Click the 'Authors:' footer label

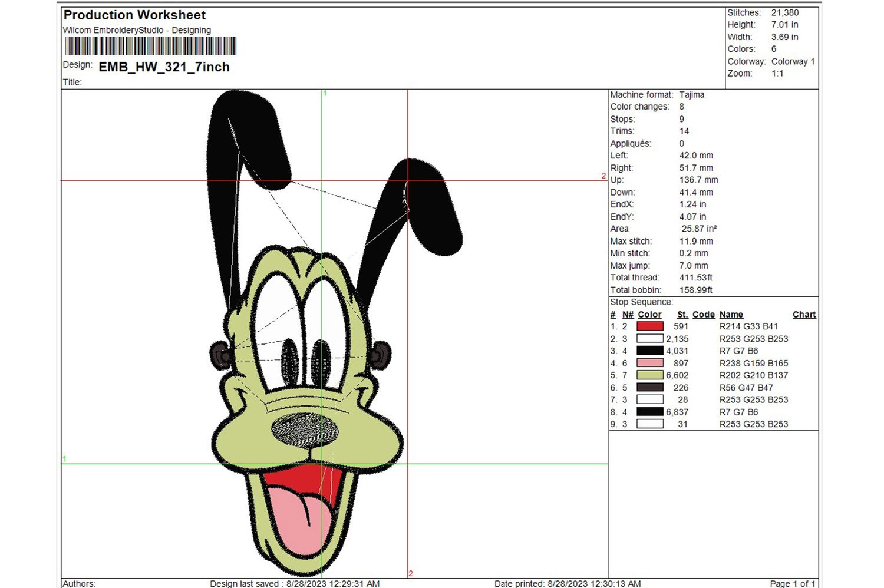pyautogui.click(x=79, y=583)
